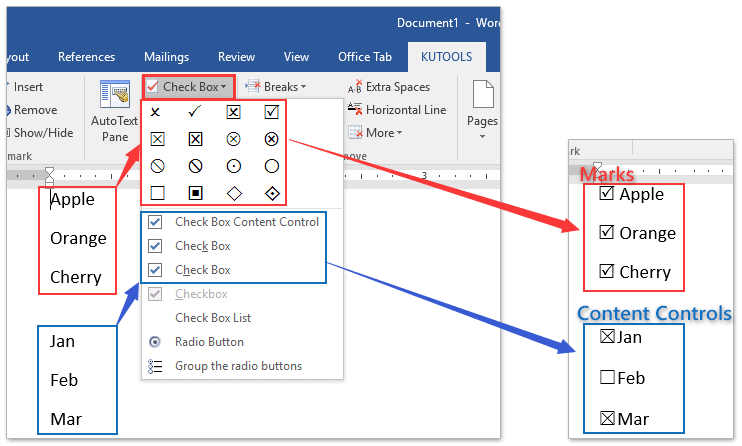Choose the boxed check mark symbol

tap(272, 112)
